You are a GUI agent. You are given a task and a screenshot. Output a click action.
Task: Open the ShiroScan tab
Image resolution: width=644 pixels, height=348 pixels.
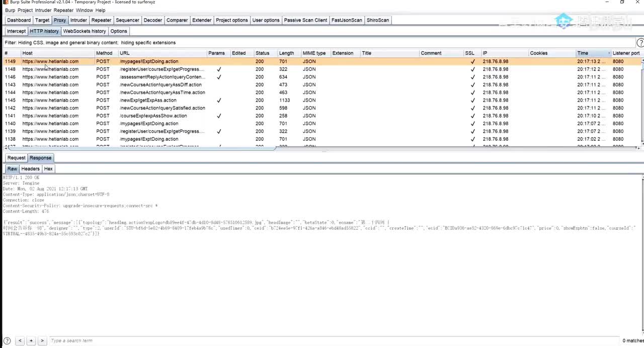click(x=378, y=20)
